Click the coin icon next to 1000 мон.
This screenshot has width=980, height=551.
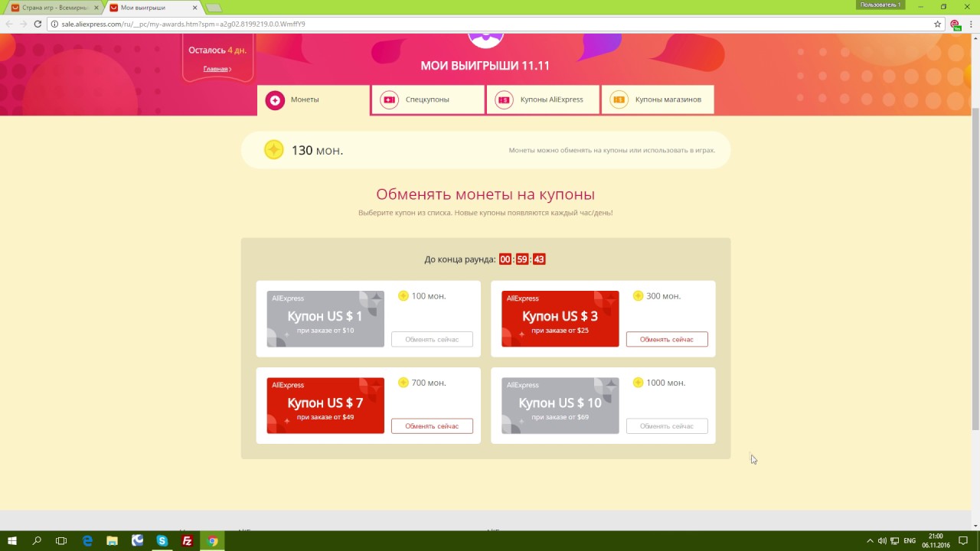tap(639, 383)
